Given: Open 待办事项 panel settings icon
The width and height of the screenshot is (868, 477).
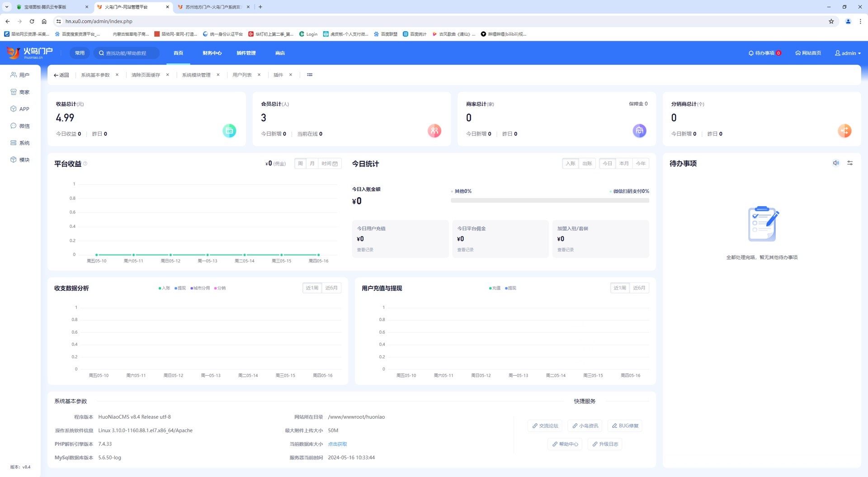Looking at the screenshot, I should (x=850, y=163).
